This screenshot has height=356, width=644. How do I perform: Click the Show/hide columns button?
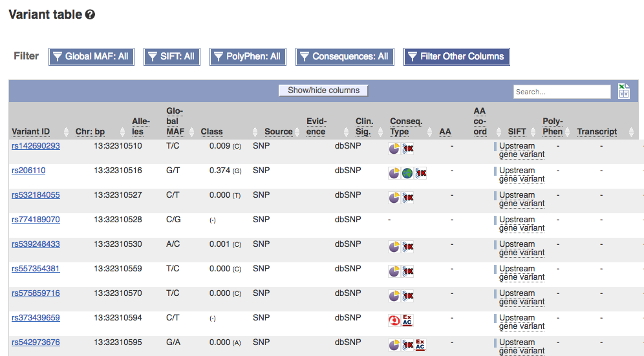click(x=323, y=90)
